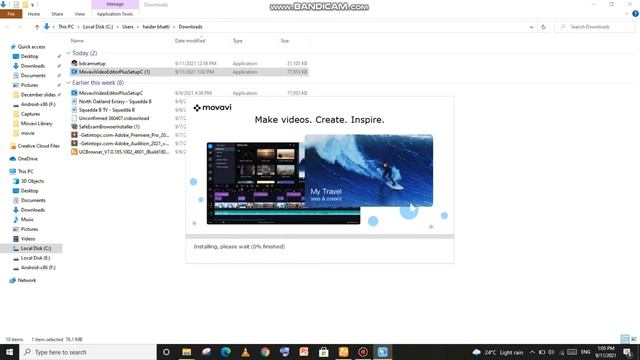
Task: Open pinned Documents under Quick access
Action: coord(33,76)
